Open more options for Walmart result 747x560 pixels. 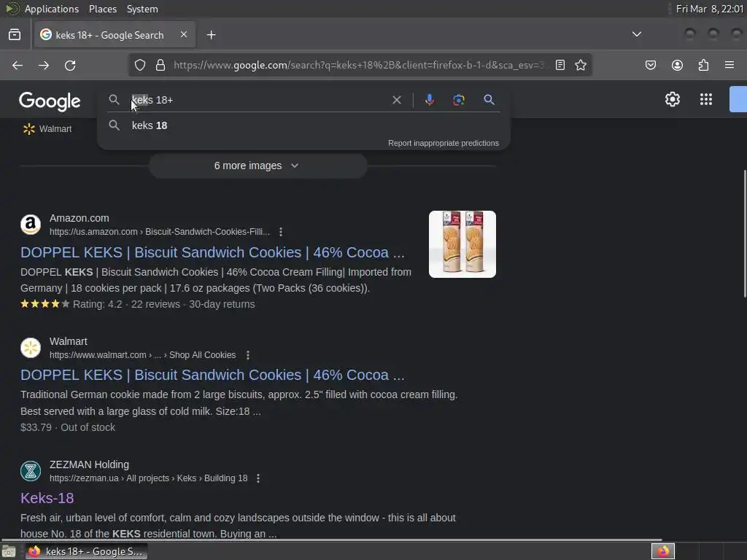248,355
